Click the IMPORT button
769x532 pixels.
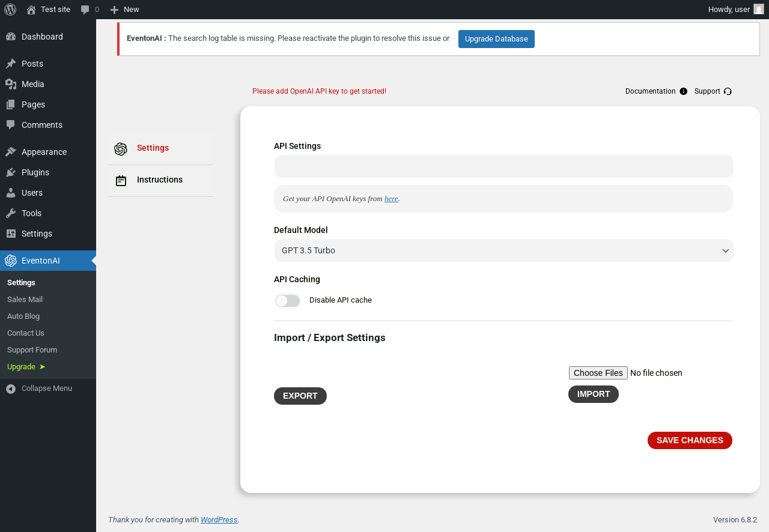[594, 394]
